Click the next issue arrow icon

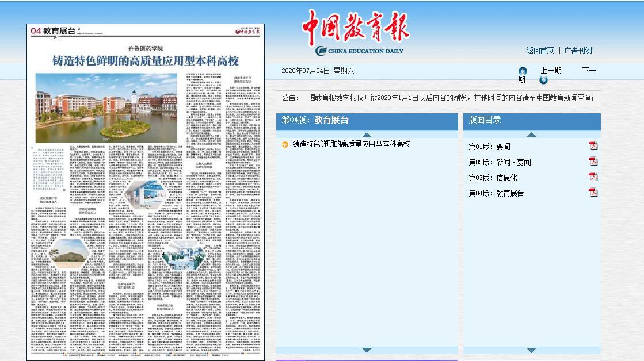coord(543,80)
